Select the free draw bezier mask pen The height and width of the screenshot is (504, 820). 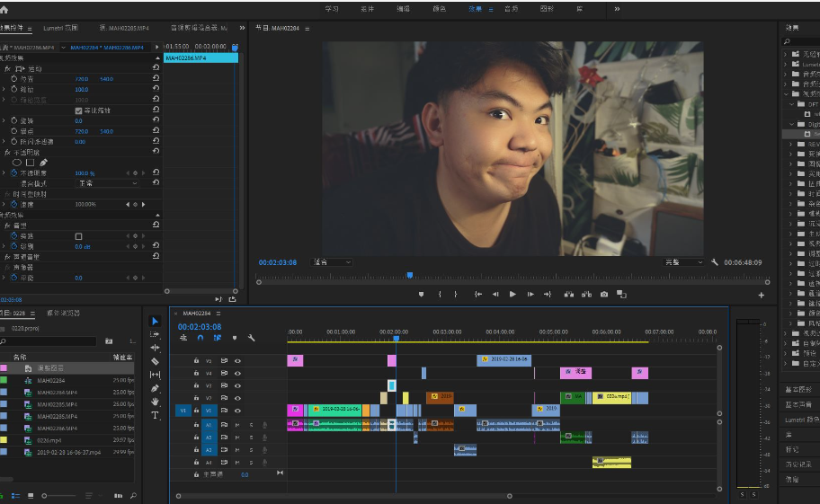point(44,163)
